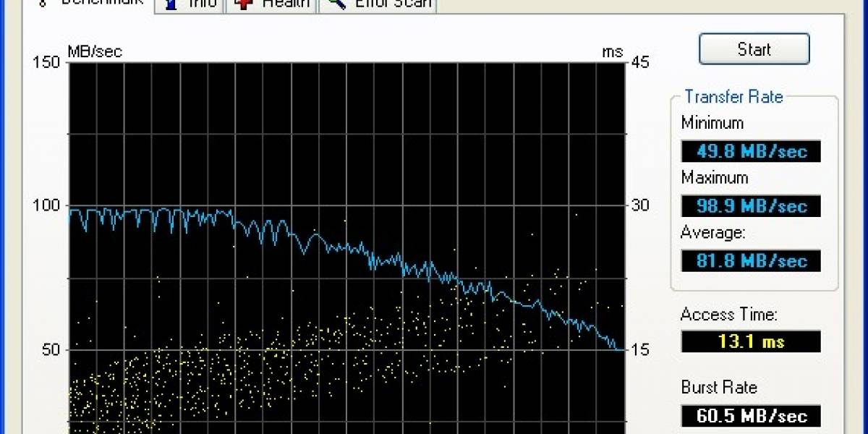This screenshot has height=434, width=868.
Task: Click the MB/sec axis unit label
Action: pyautogui.click(x=95, y=51)
